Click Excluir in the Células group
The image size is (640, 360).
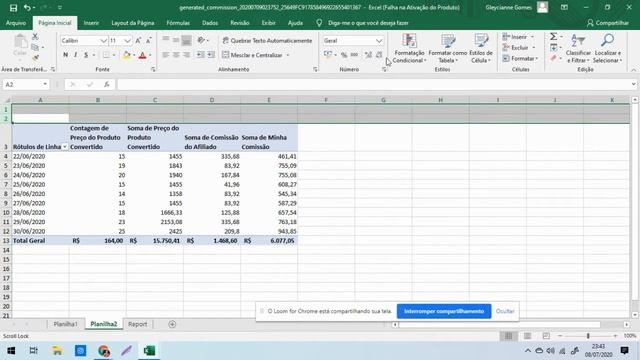pyautogui.click(x=516, y=48)
